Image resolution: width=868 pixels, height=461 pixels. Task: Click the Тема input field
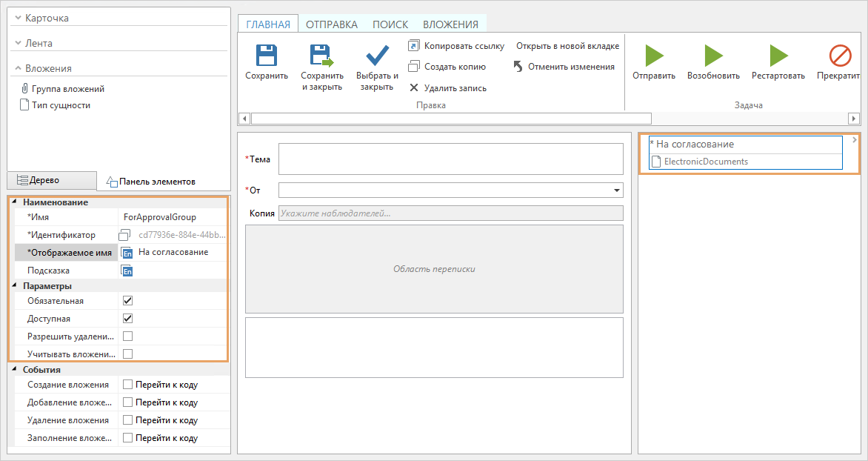(x=450, y=159)
